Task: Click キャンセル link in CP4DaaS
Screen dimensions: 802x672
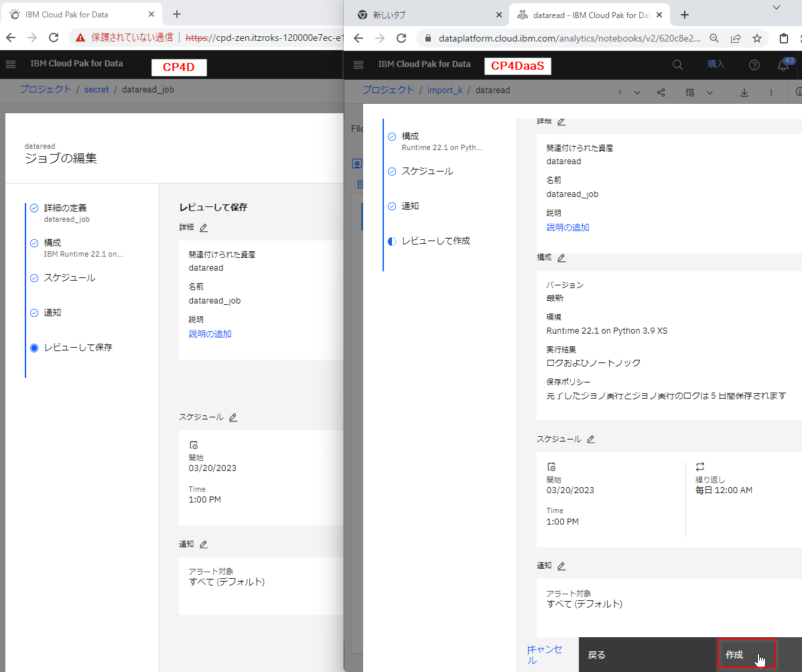Action: [x=544, y=655]
